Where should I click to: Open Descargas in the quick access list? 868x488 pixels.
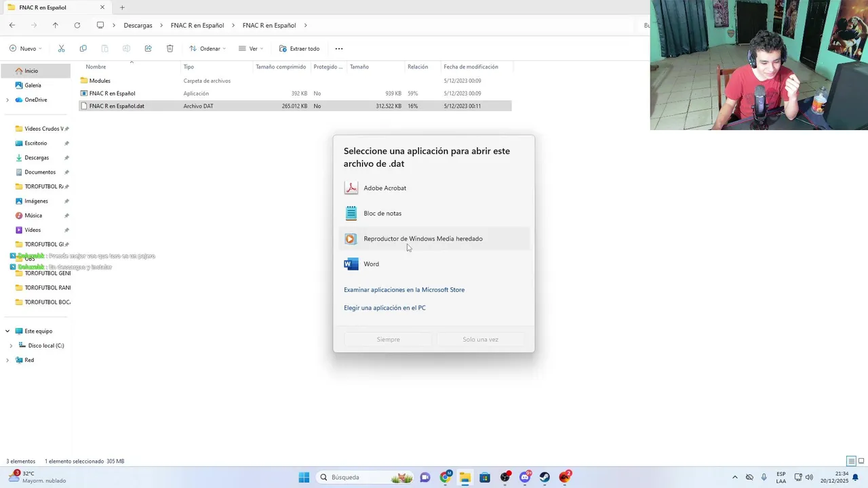click(35, 158)
